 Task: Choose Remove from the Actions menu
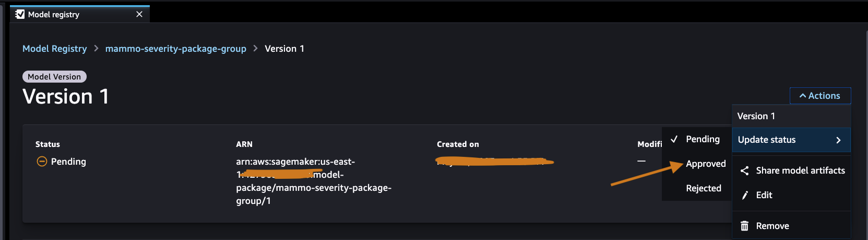(772, 226)
